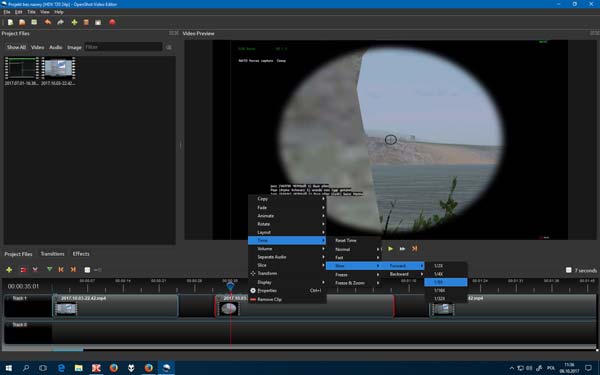Screen dimensions: 600x375
Task: Open clip Properties from context menu
Action: tap(287, 290)
